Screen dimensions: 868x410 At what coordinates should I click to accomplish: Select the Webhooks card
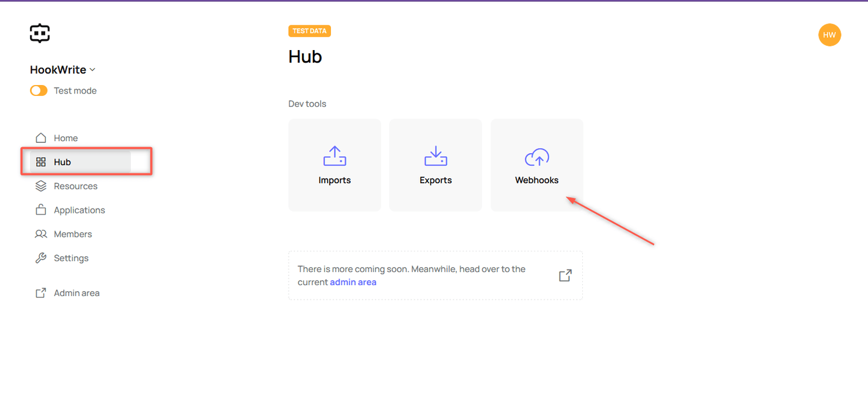coord(536,165)
